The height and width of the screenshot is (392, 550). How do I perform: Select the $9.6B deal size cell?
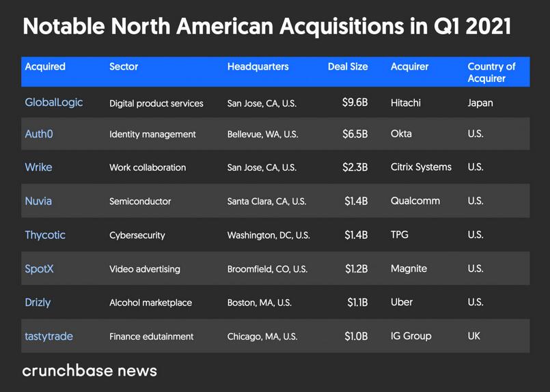coord(355,102)
